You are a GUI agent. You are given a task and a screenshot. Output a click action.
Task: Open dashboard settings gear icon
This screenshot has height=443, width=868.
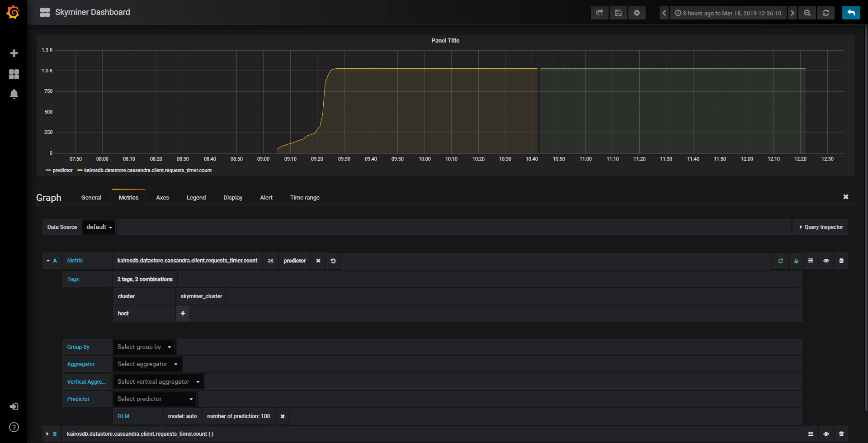[637, 13]
